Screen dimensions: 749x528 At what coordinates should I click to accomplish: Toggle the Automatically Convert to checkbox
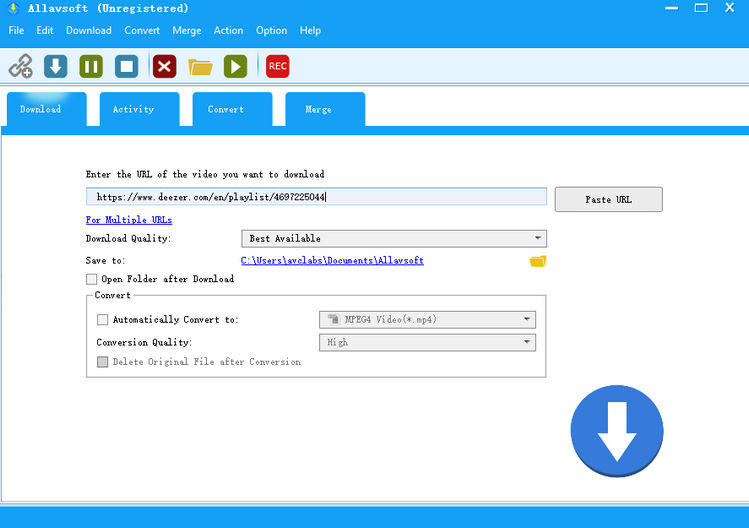[103, 320]
